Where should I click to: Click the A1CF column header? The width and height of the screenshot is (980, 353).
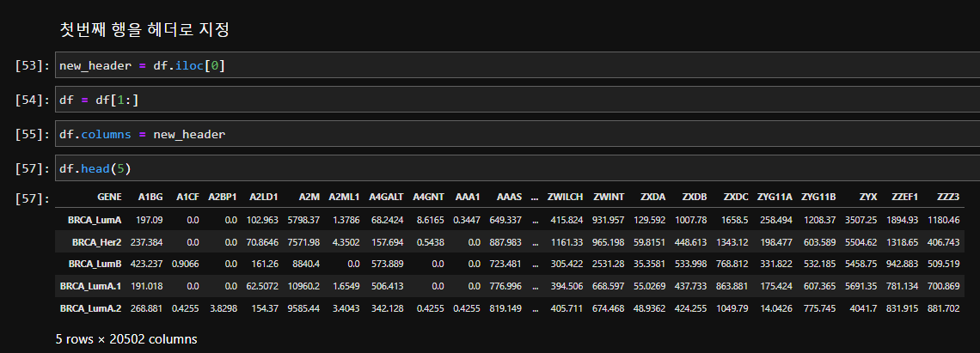[x=187, y=197]
